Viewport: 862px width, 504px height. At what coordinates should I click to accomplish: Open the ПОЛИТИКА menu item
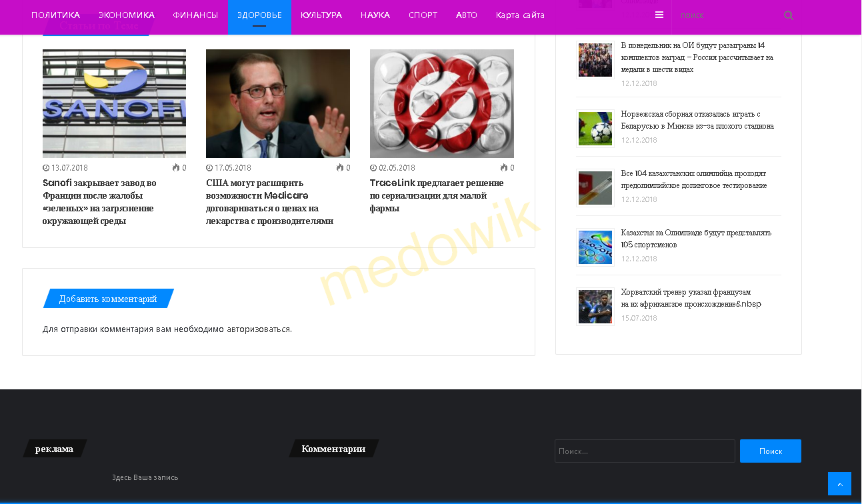click(55, 15)
